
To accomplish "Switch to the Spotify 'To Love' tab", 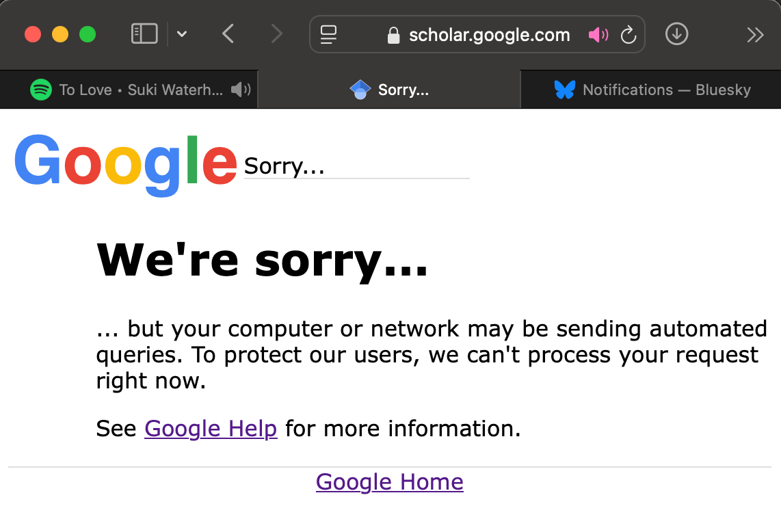I will coord(130,90).
